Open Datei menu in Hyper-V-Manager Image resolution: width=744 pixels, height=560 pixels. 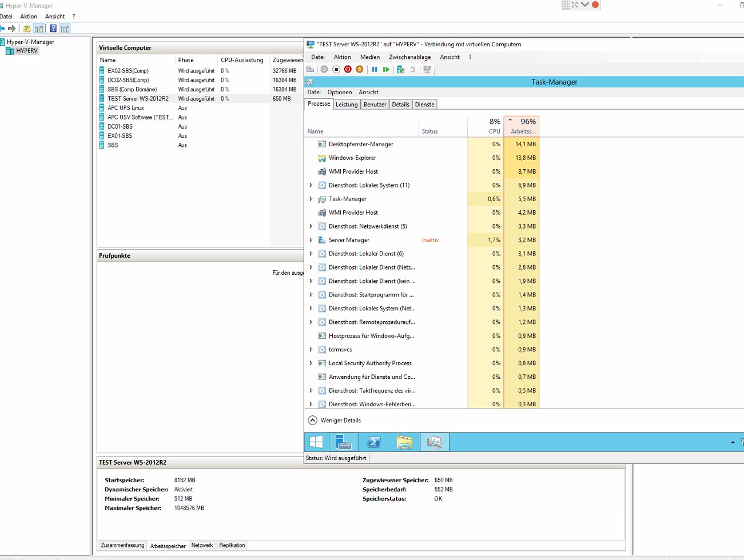tap(6, 17)
